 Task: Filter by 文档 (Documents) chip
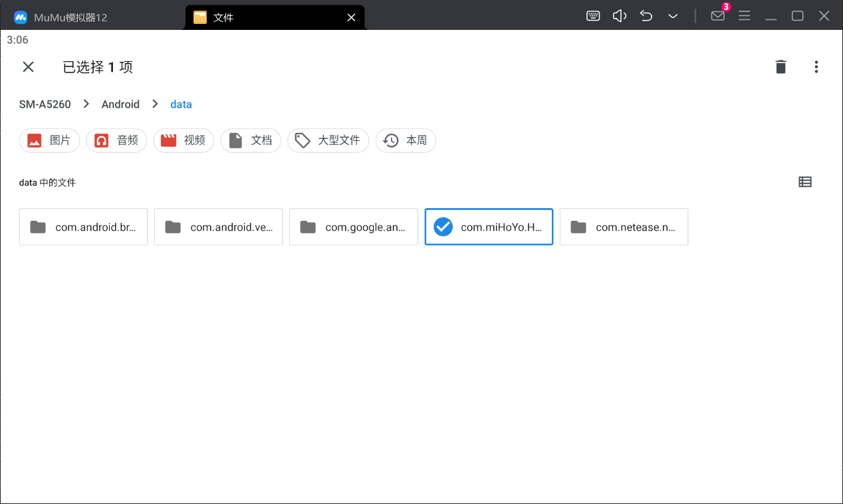click(251, 140)
